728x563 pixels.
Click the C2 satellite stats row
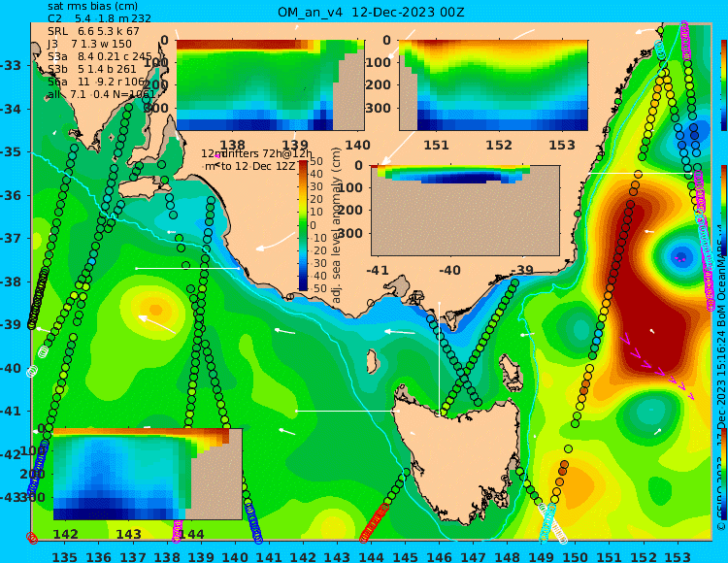tap(99, 18)
